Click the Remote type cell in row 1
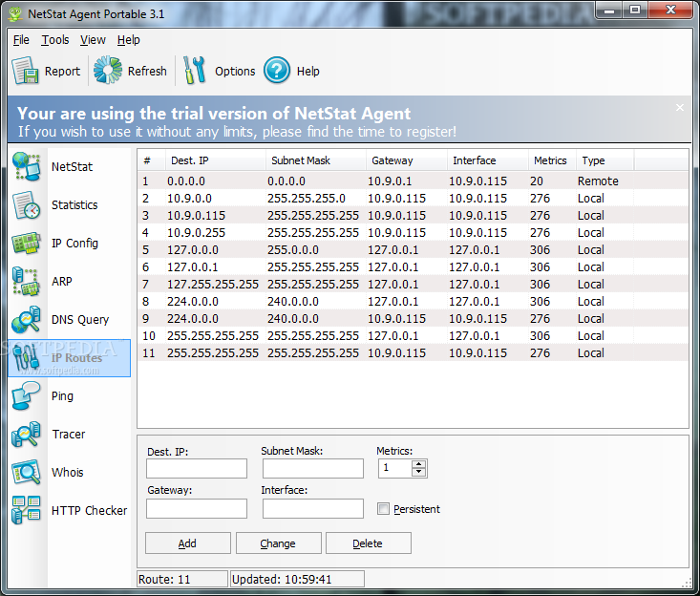The image size is (700, 596). click(x=598, y=181)
